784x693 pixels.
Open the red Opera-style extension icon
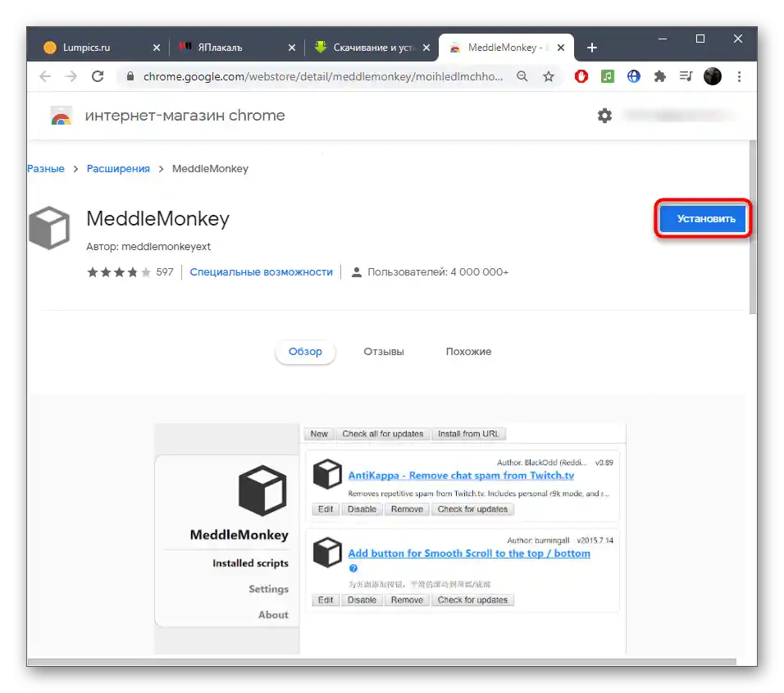coord(581,76)
